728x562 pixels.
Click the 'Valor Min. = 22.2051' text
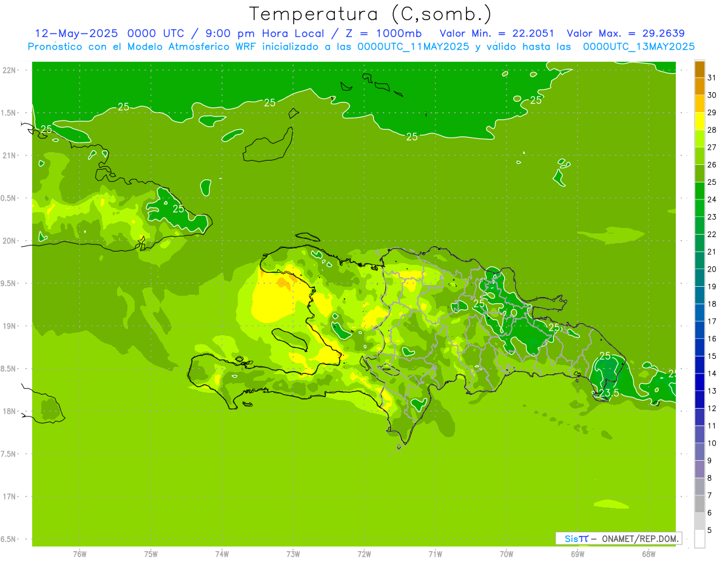pyautogui.click(x=497, y=33)
